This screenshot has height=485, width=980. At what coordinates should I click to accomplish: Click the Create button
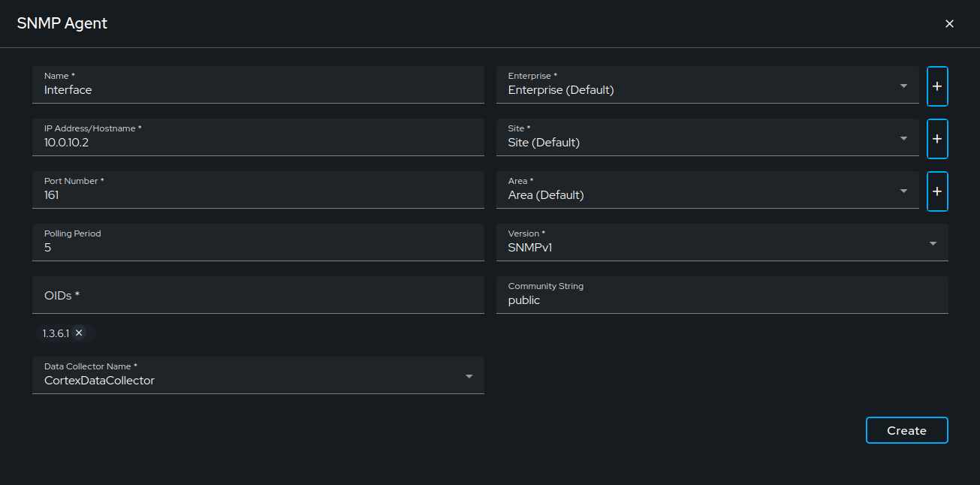click(x=906, y=430)
